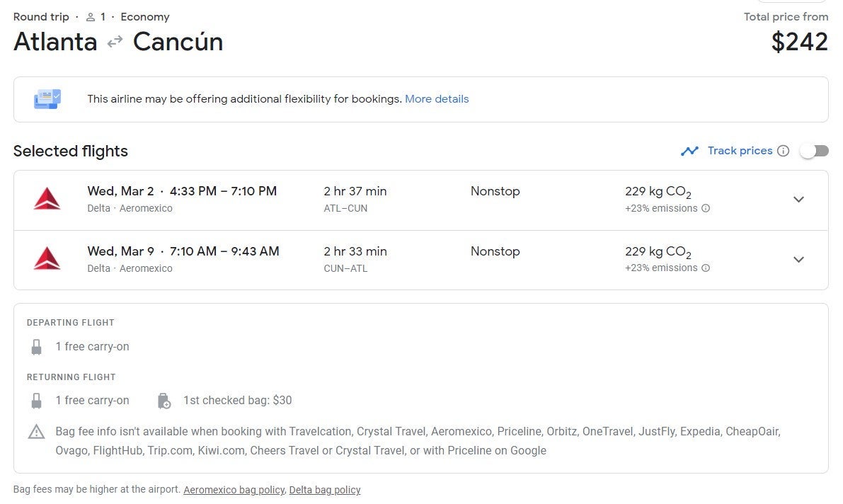
Task: Click the $242 total price
Action: click(799, 42)
